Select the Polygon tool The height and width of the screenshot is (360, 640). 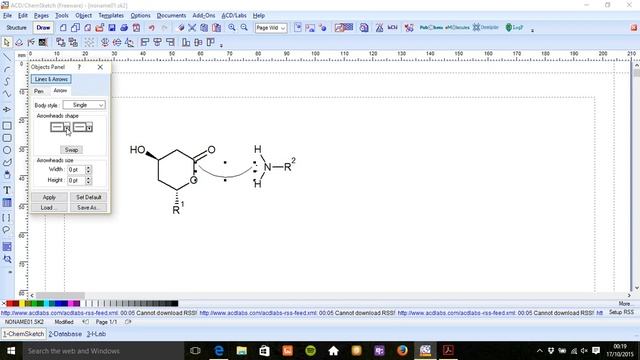coord(7,162)
